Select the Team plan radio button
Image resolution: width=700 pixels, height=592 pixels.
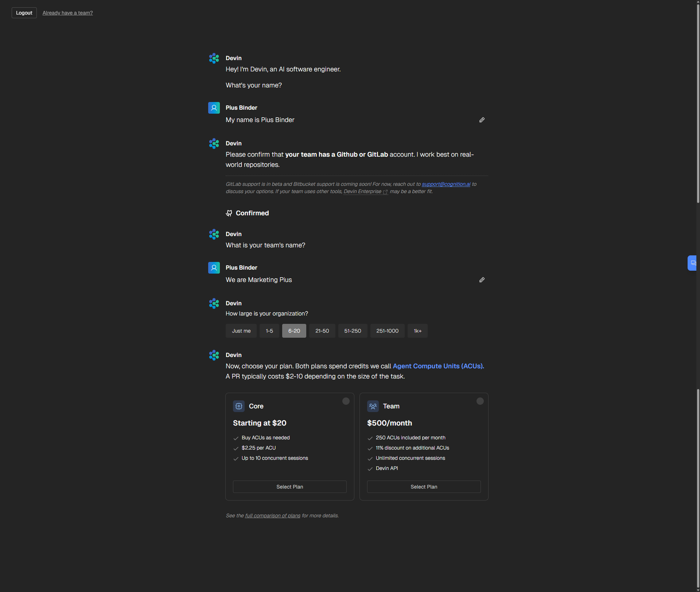point(480,401)
